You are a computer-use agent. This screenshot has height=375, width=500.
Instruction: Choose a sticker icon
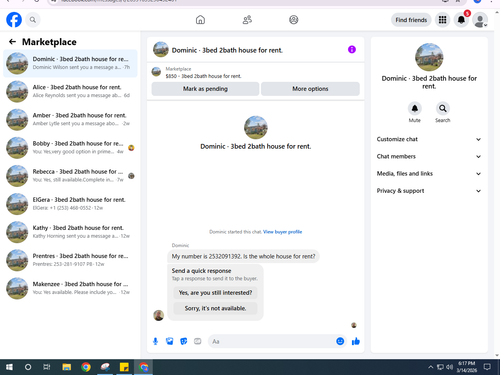184,341
